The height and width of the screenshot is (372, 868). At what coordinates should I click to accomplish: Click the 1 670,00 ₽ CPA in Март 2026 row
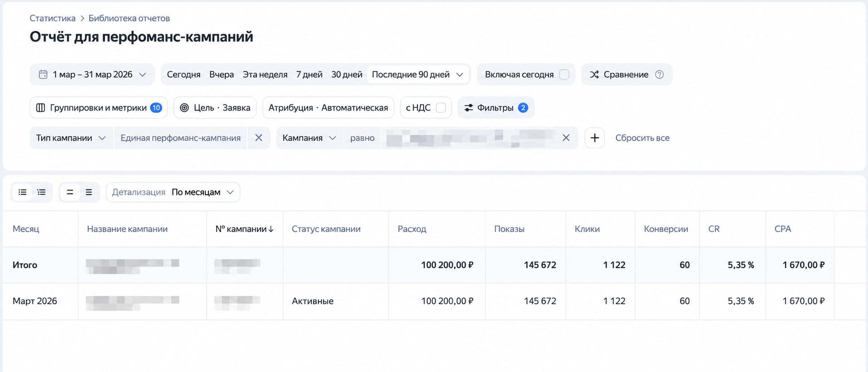(x=804, y=301)
